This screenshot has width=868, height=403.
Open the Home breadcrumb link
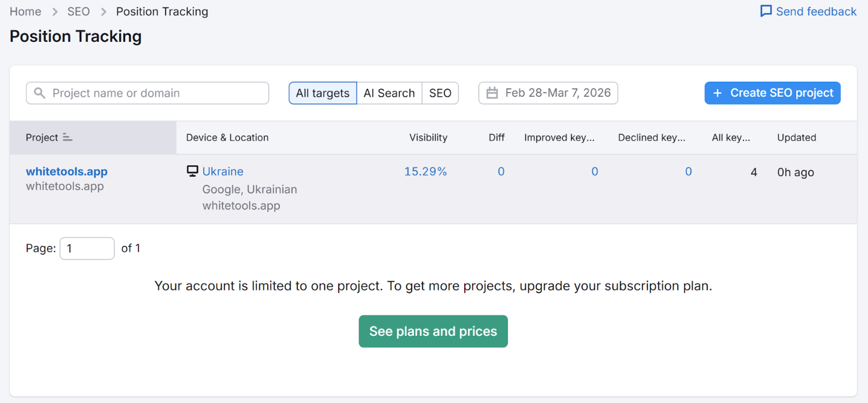pos(25,11)
